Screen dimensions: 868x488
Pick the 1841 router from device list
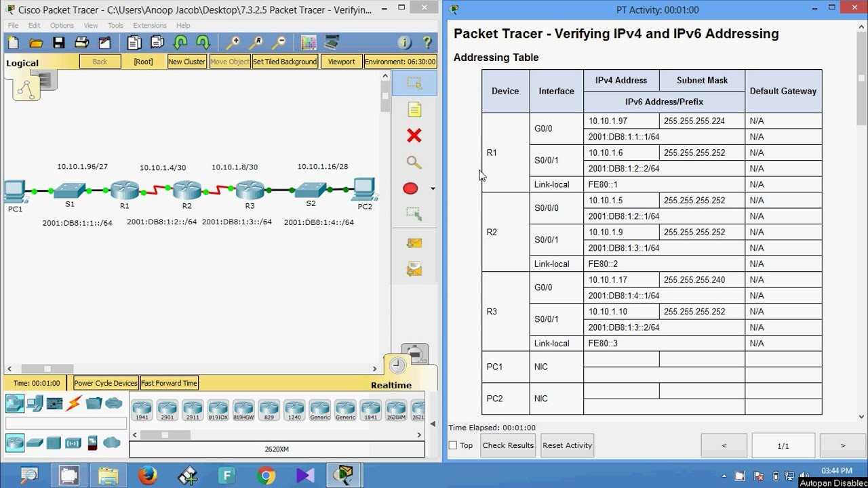coord(370,410)
